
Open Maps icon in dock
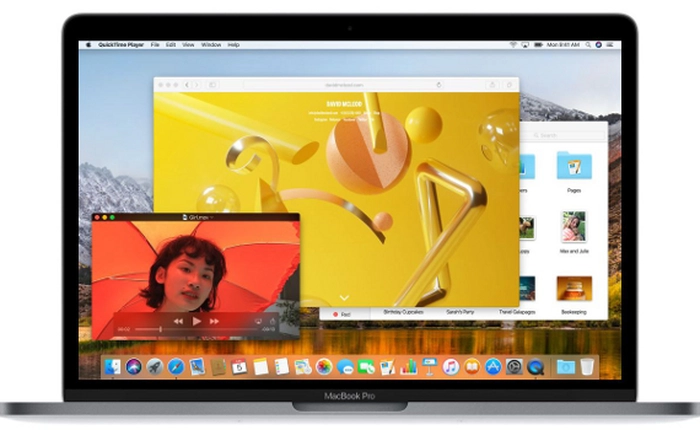pyautogui.click(x=303, y=367)
